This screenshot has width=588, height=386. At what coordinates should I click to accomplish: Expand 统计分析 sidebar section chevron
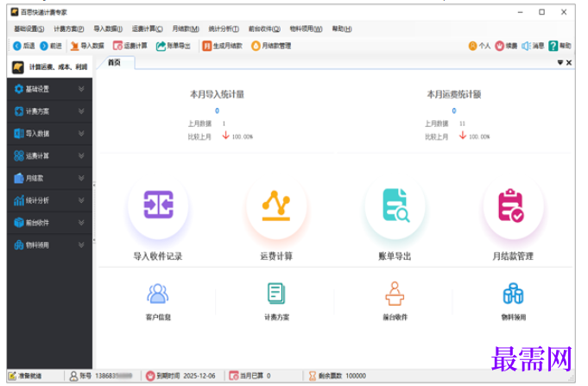(81, 200)
